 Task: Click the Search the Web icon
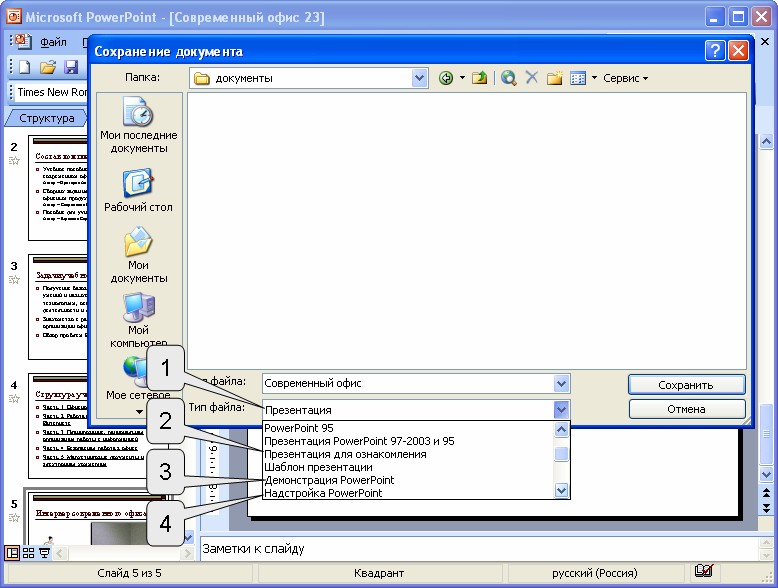(509, 78)
